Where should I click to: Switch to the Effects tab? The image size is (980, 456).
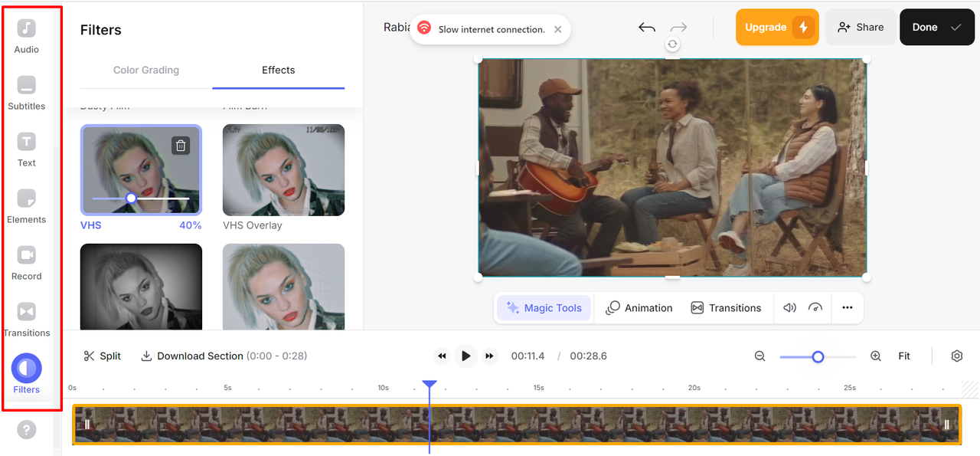pos(279,70)
